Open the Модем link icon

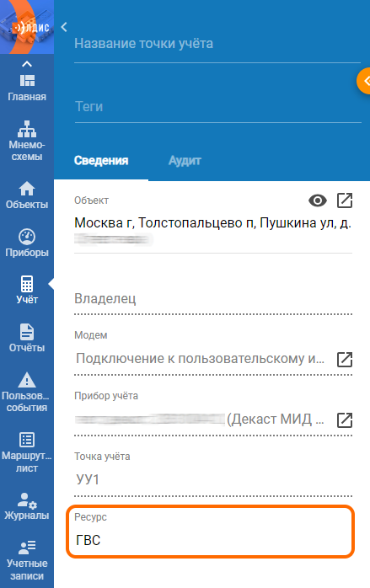click(345, 359)
